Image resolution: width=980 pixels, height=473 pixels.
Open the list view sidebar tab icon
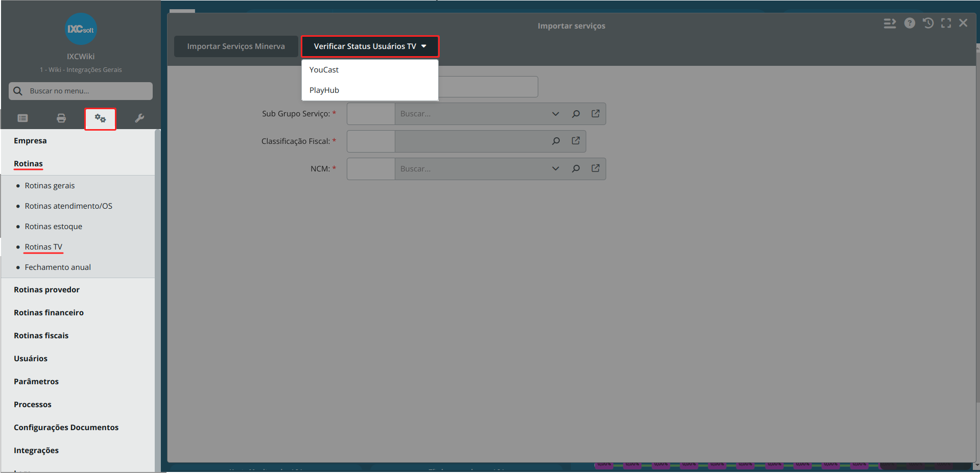click(22, 118)
